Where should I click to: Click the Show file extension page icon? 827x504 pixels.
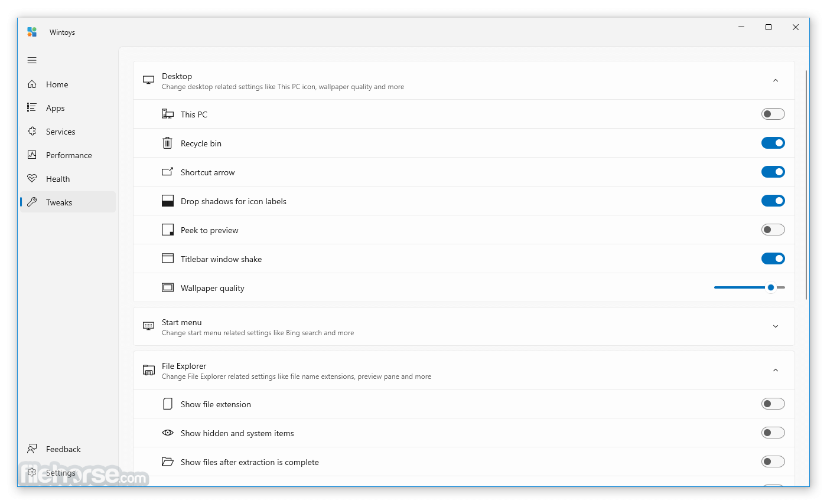tap(168, 404)
